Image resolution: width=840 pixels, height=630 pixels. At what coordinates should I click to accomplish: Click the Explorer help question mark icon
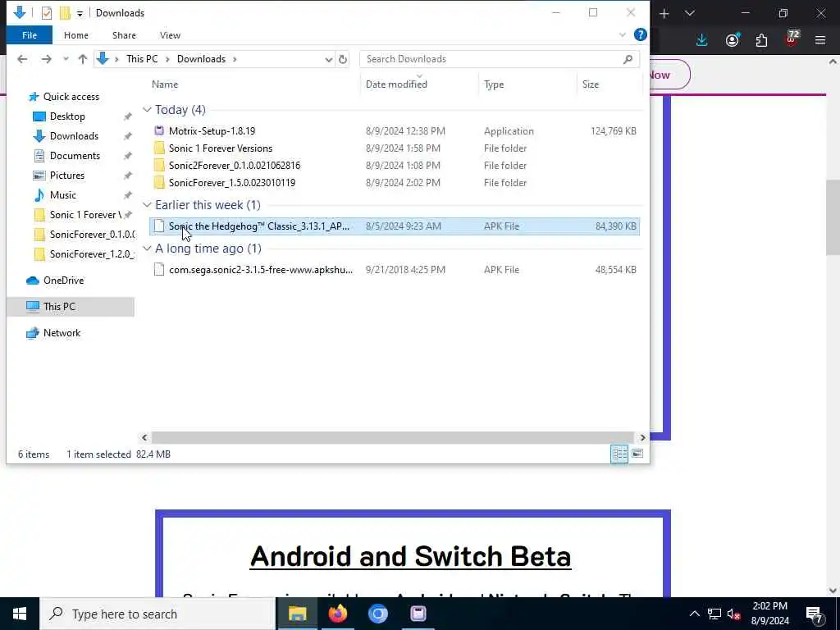(640, 34)
